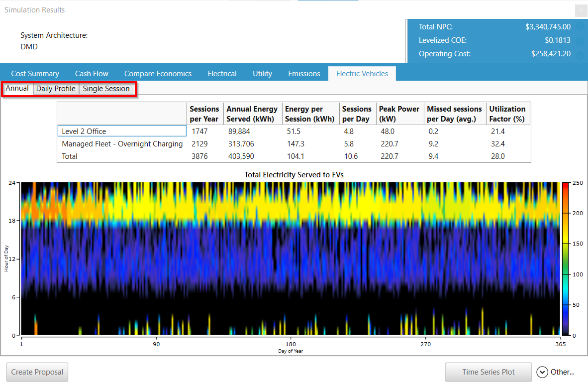The height and width of the screenshot is (388, 588).
Task: Switch to the Single Session view
Action: point(106,88)
